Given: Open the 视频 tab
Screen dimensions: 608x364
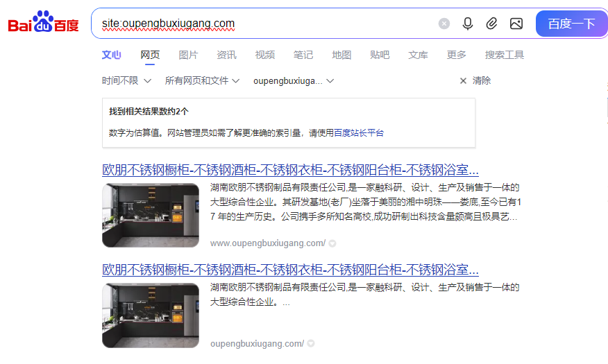Looking at the screenshot, I should tap(265, 55).
